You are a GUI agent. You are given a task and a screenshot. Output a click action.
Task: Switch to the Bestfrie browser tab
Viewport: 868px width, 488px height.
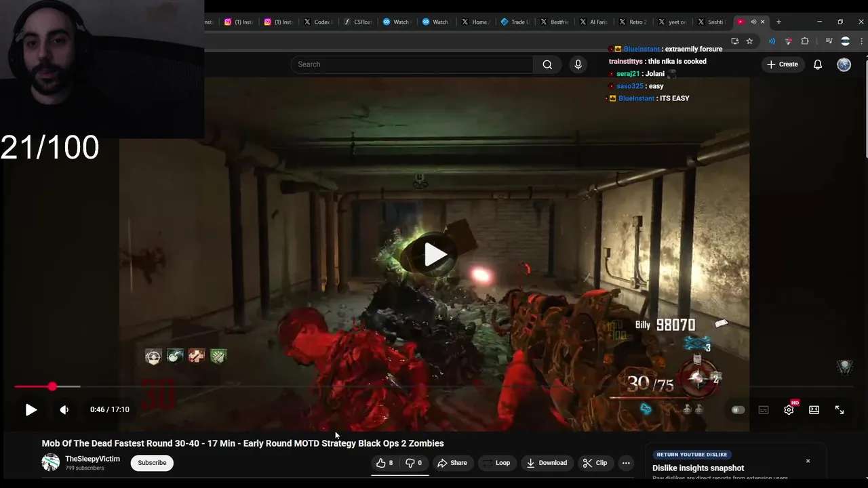click(554, 22)
